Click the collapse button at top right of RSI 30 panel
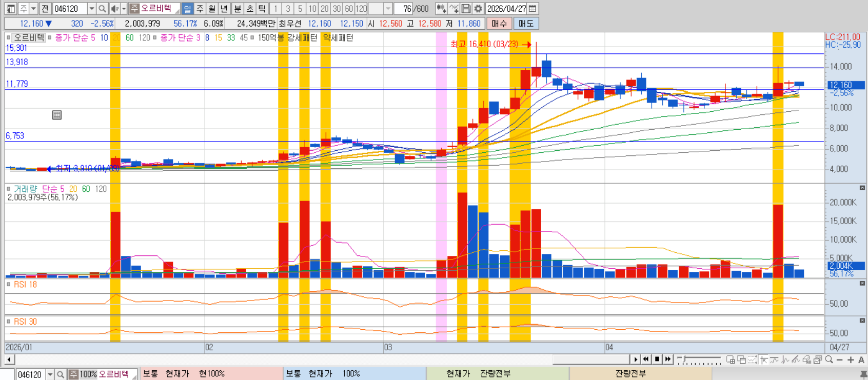Image resolution: width=868 pixels, height=380 pixels. point(862,321)
